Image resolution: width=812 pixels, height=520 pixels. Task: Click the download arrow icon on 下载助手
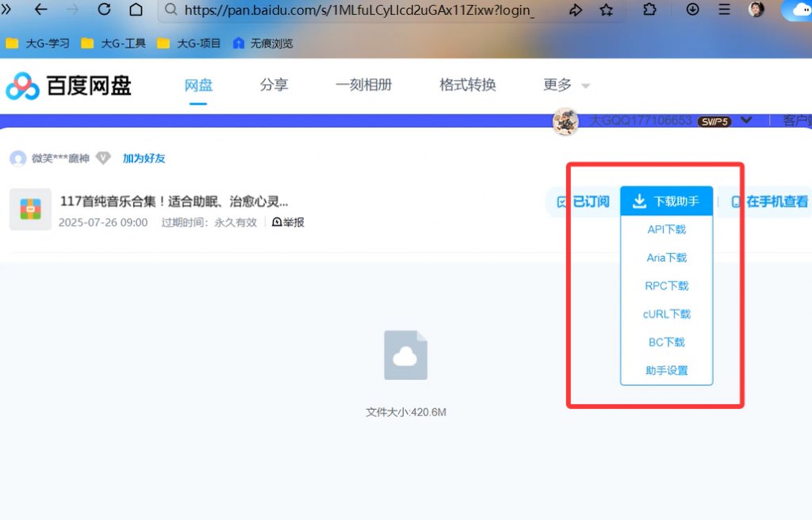click(638, 201)
